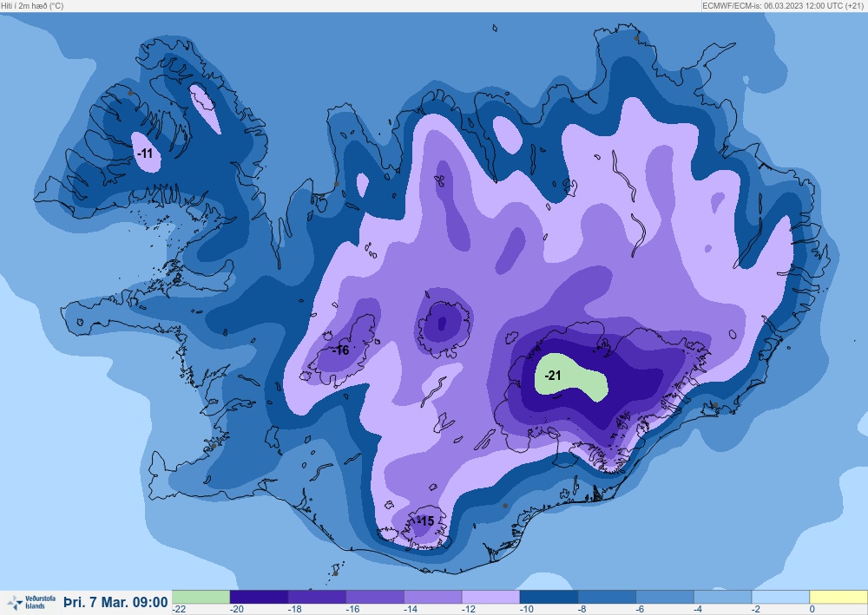Select the lavender -12 legend swatch
The image size is (868, 615).
(x=491, y=597)
